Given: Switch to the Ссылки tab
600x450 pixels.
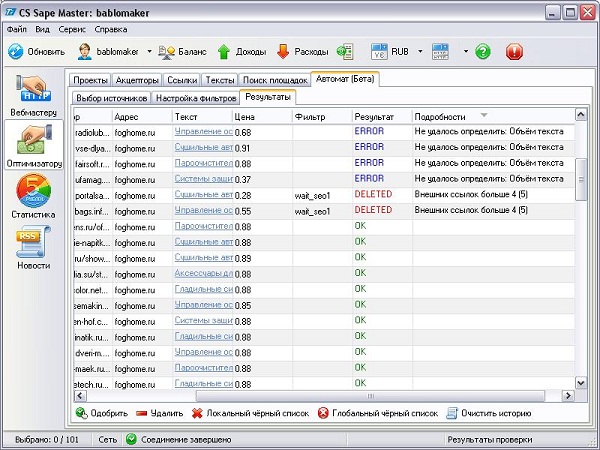Looking at the screenshot, I should pos(182,80).
